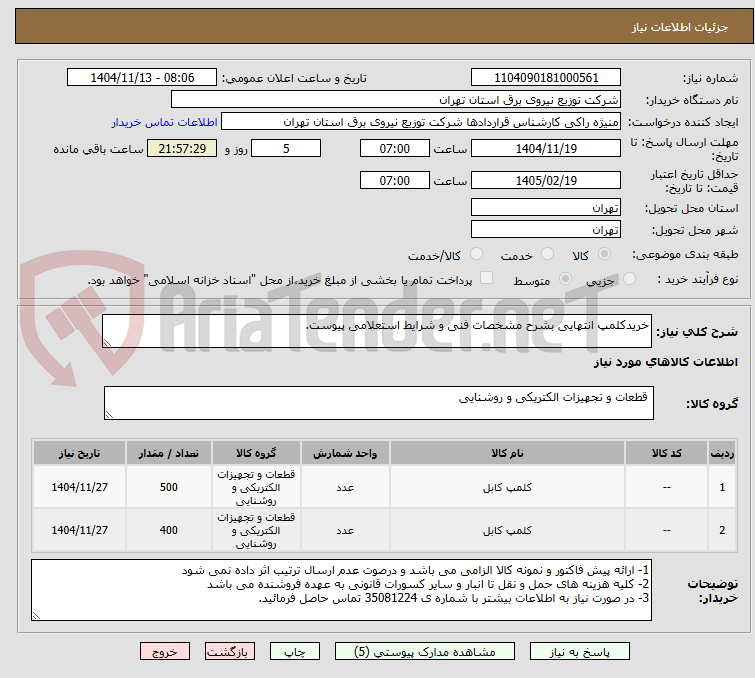Click the delivery city تهران field
Image resolution: width=755 pixels, height=678 pixels.
coord(546,230)
